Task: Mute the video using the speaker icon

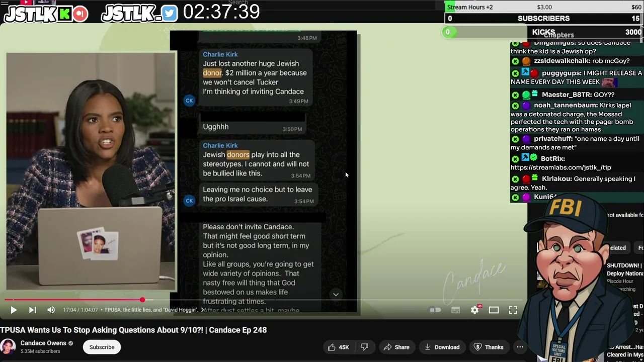Action: click(51, 310)
